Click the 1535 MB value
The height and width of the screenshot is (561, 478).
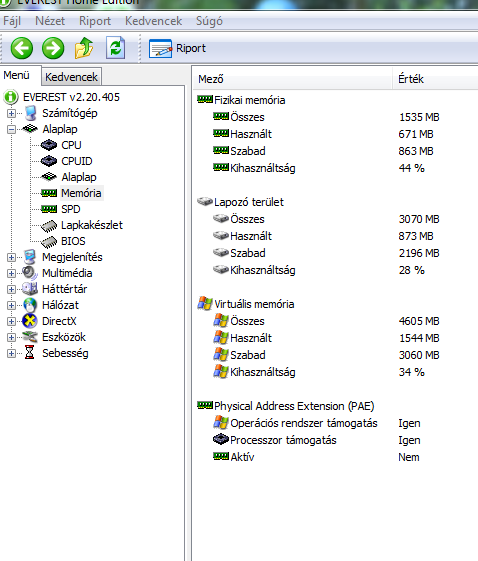click(x=419, y=117)
